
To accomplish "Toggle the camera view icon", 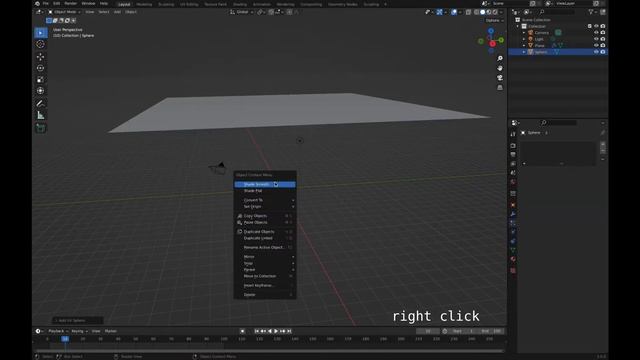I will (x=500, y=78).
